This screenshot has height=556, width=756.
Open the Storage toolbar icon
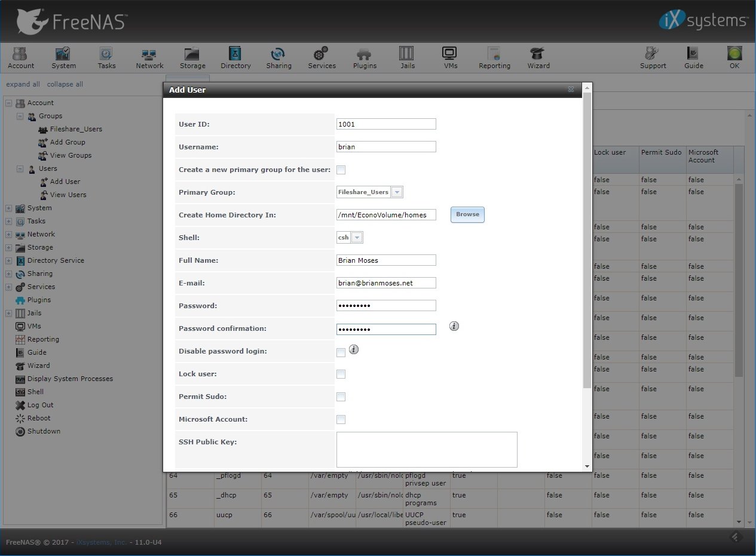(192, 58)
